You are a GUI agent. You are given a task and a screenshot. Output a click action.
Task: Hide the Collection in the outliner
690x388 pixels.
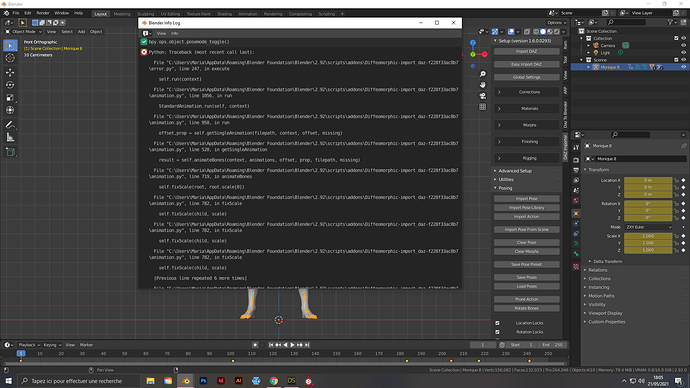coord(683,38)
